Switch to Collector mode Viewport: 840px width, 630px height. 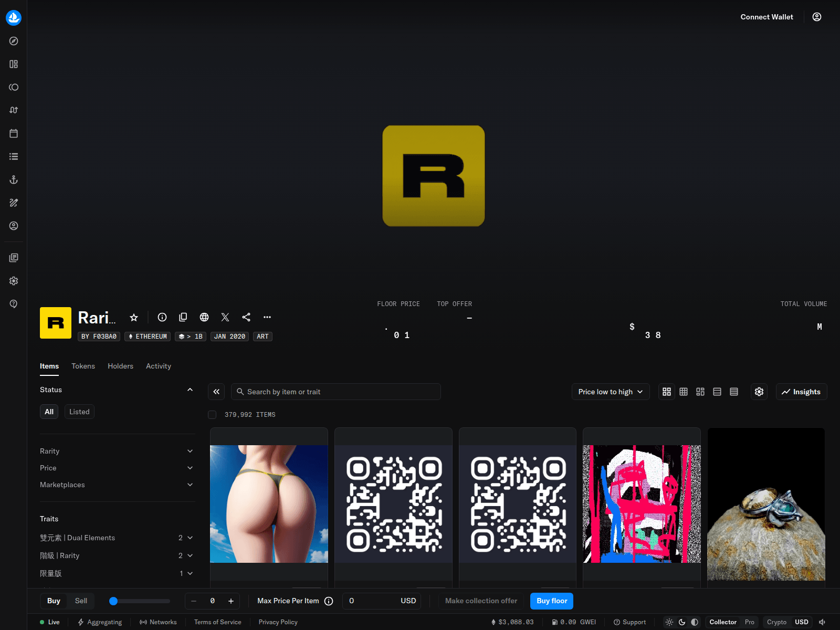coord(723,622)
